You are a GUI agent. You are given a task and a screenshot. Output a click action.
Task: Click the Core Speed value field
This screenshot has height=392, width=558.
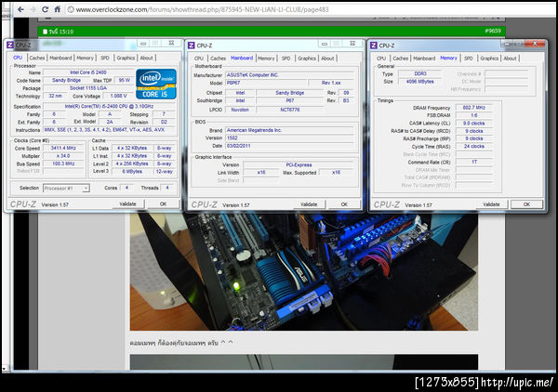tap(65, 148)
